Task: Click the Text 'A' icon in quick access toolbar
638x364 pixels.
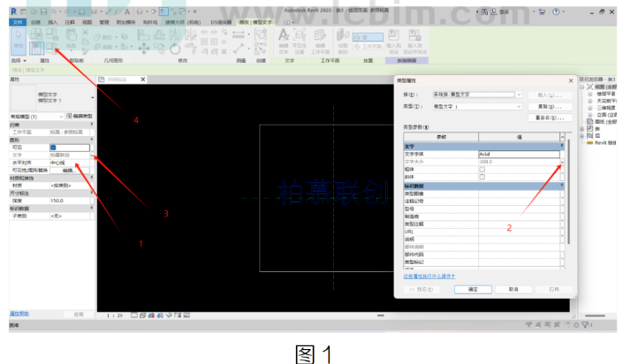Action: click(x=127, y=11)
